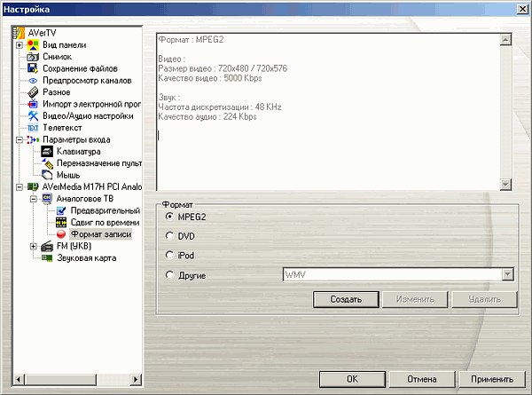The image size is (532, 395).
Task: Expand the FM (УКВ) tree node
Action: [x=34, y=247]
